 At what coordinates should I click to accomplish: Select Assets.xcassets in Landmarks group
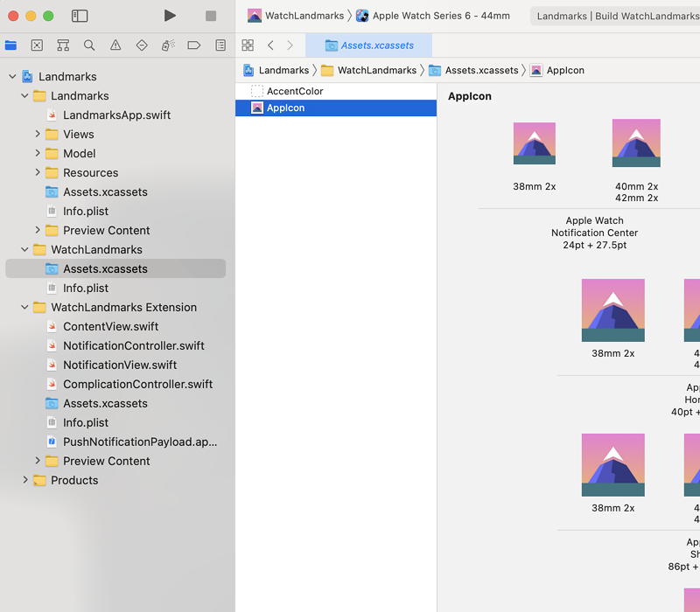coord(115,191)
